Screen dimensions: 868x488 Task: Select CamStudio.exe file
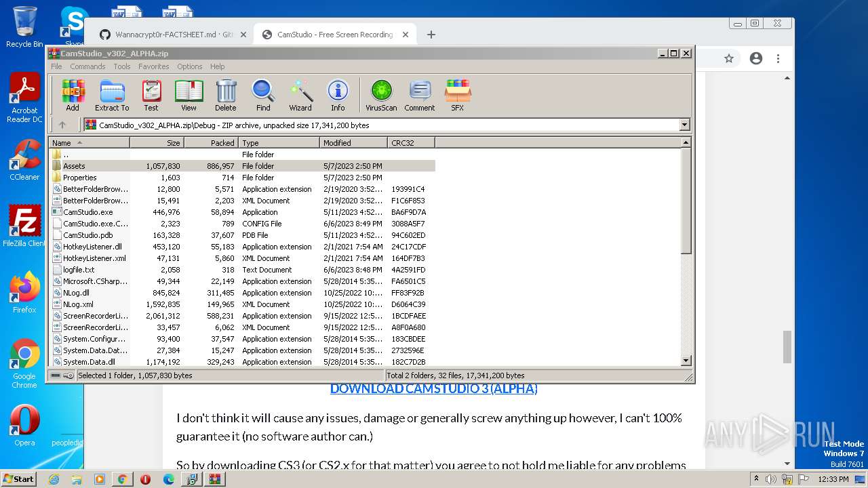point(241,211)
